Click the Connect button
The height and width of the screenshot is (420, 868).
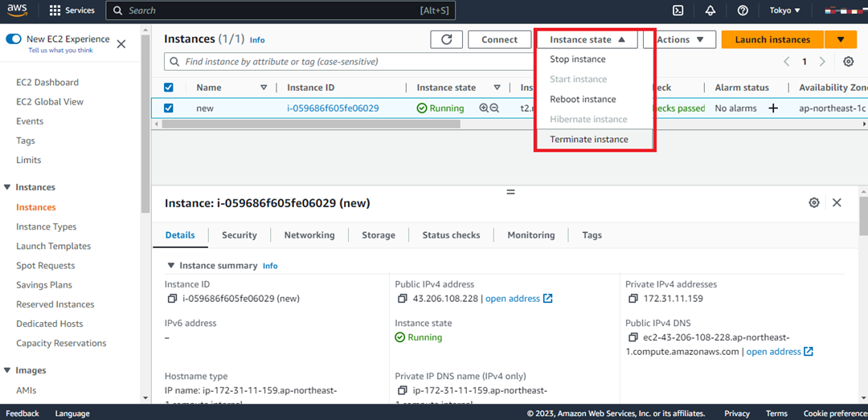[499, 39]
